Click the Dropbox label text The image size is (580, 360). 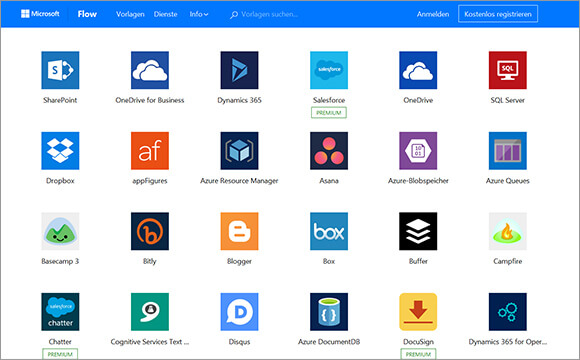coord(60,181)
